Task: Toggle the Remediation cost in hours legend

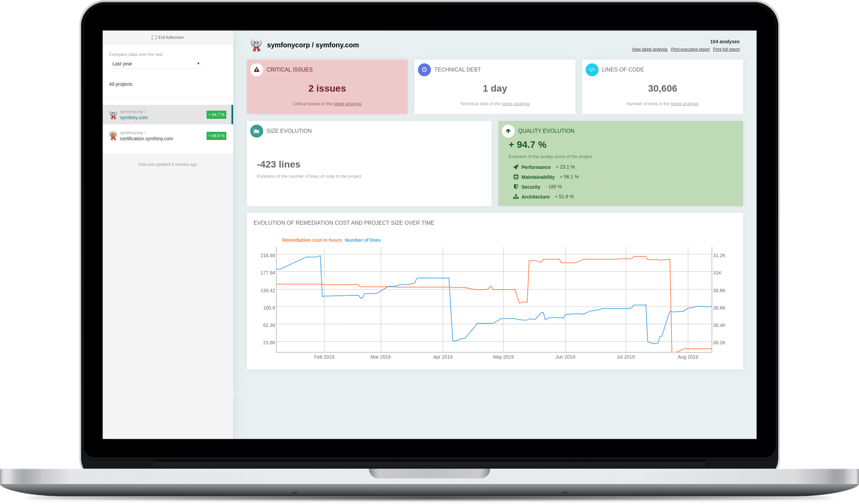Action: click(x=312, y=240)
